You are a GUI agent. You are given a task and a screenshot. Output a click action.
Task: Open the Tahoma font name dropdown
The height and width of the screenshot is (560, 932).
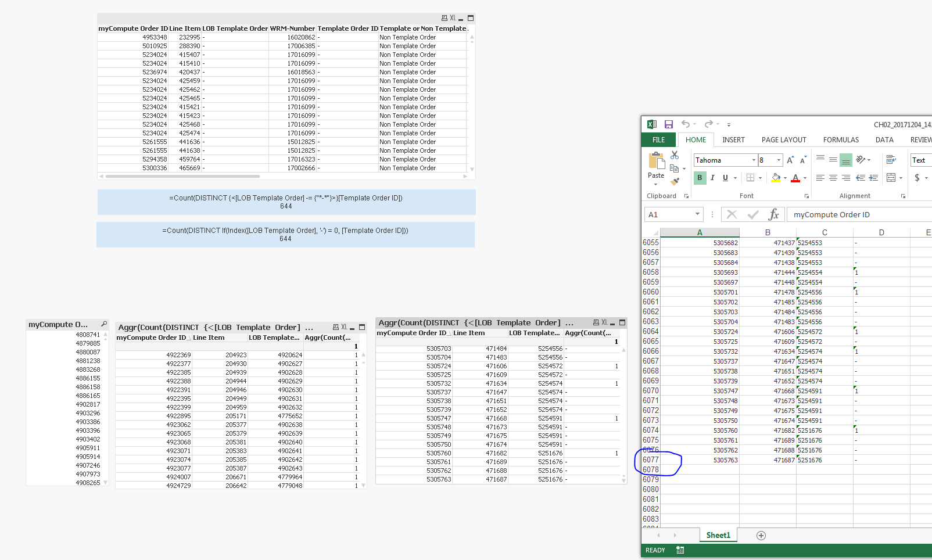click(x=754, y=160)
